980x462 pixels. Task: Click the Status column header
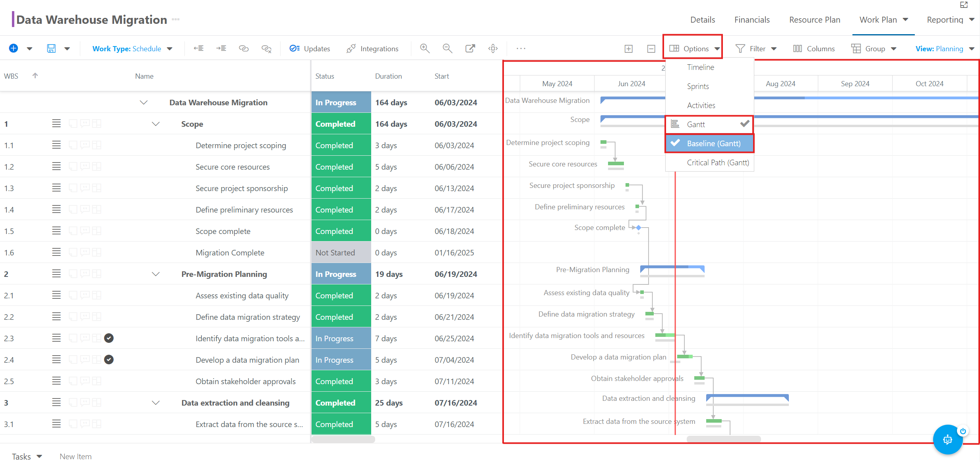[325, 76]
